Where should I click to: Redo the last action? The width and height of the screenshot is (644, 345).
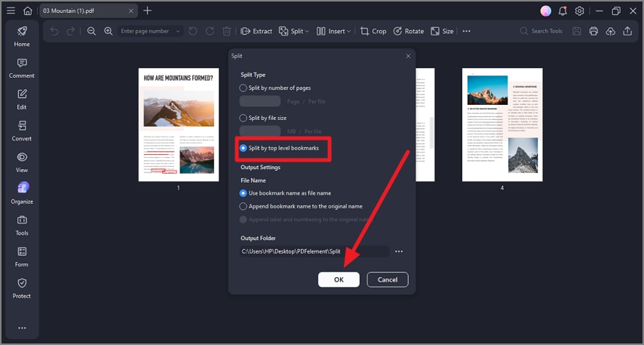[71, 31]
